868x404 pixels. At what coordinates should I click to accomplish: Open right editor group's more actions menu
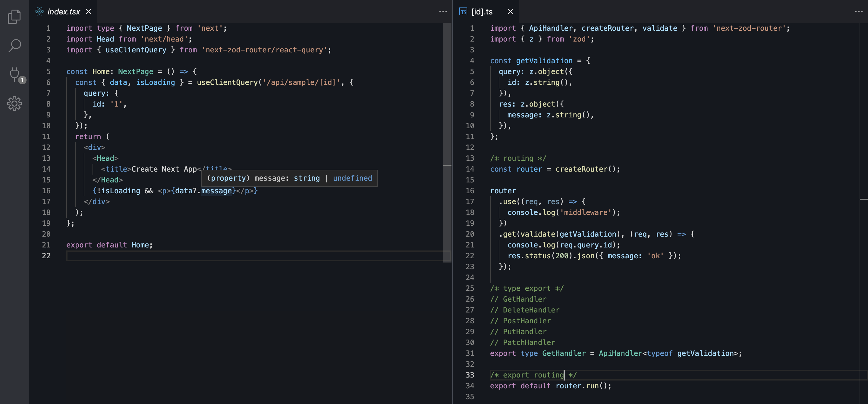point(859,12)
